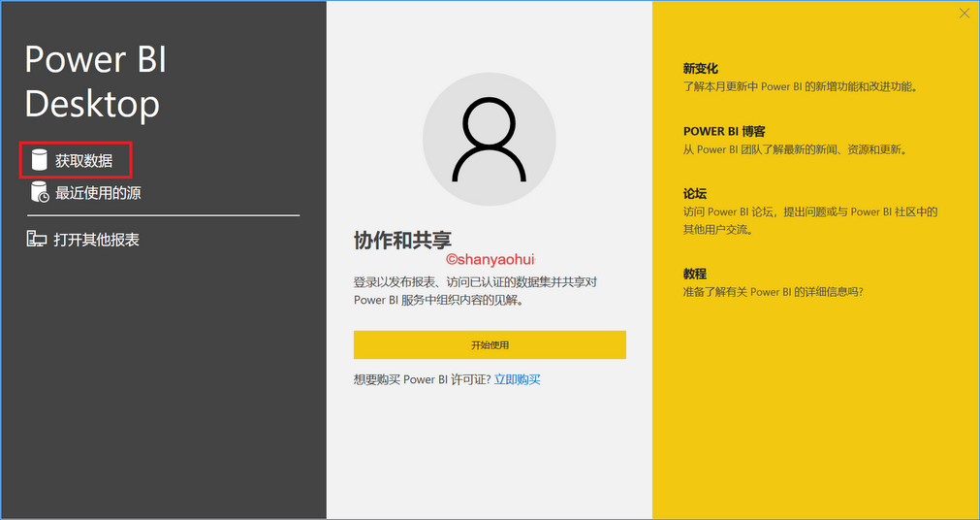Follow the 立即购买 link
The image size is (980, 520).
point(518,379)
